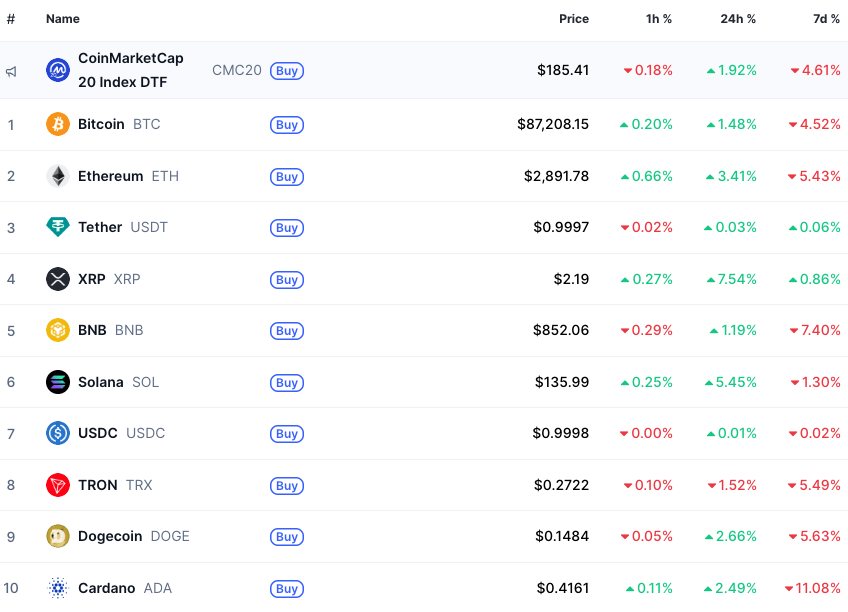Click the Cardano logo icon

57,588
